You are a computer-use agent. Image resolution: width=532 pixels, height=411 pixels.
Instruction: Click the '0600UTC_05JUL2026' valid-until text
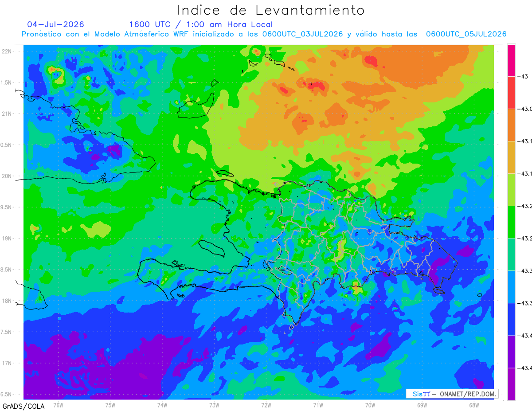pos(466,34)
